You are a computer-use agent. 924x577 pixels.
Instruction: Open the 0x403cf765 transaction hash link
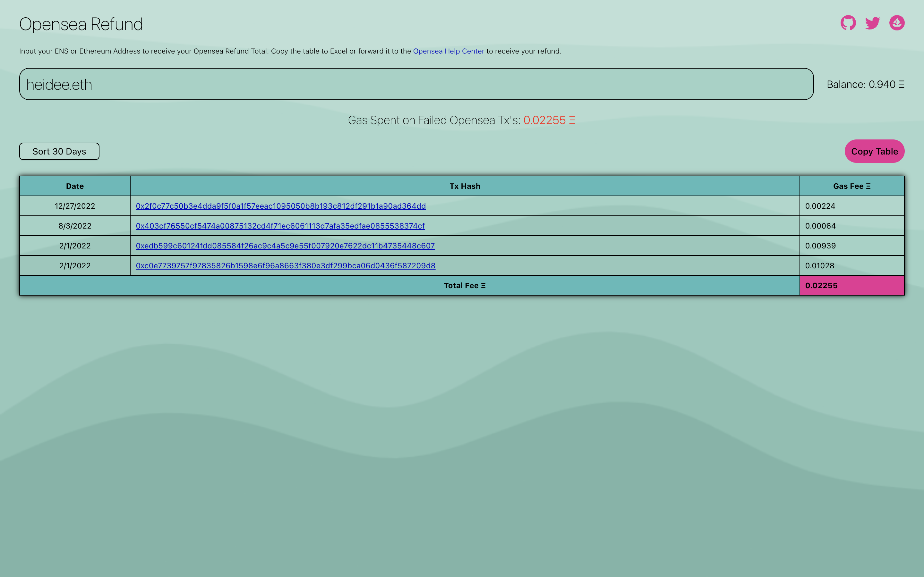tap(280, 226)
